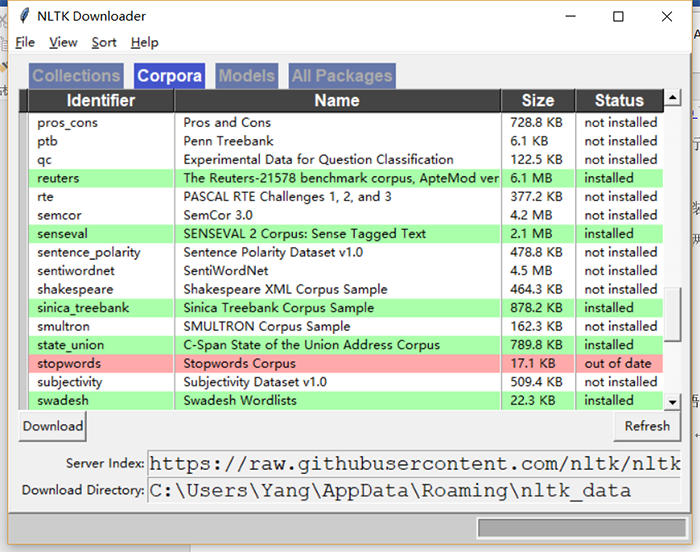This screenshot has width=700, height=552.
Task: Click the table's vertical scrollbar thumb
Action: [x=672, y=314]
